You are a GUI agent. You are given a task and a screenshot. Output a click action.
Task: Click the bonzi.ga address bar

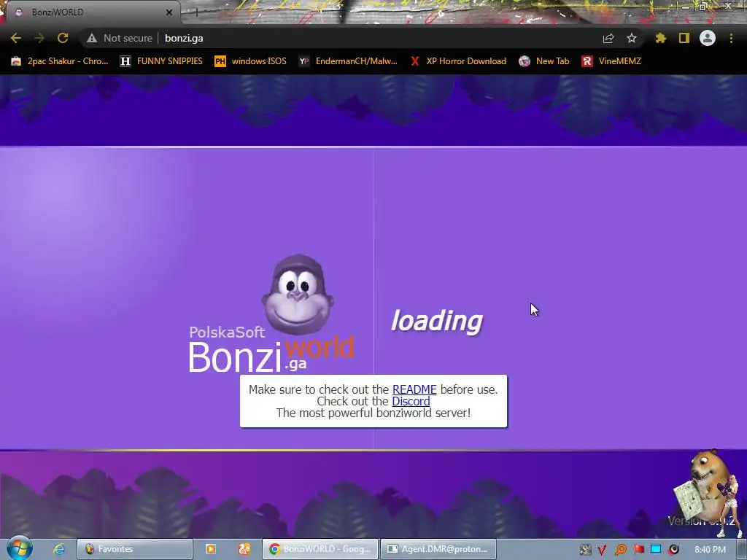click(x=362, y=38)
